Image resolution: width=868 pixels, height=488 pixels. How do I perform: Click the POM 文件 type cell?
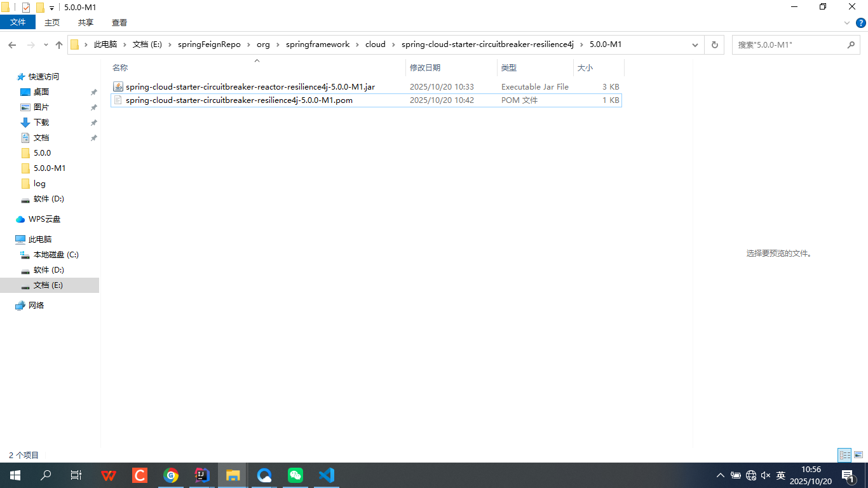click(x=519, y=100)
